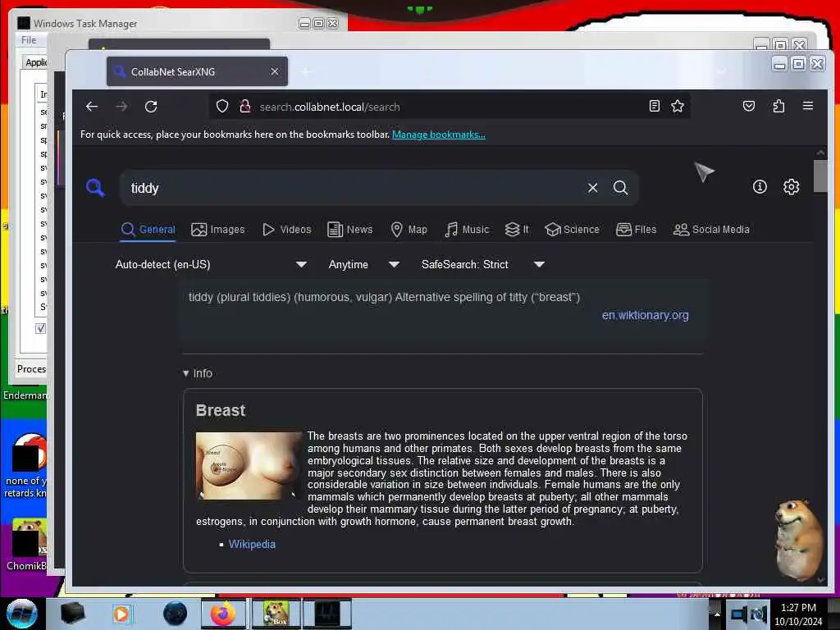
Task: Open the SafeSearch: Strict dropdown
Action: (482, 264)
